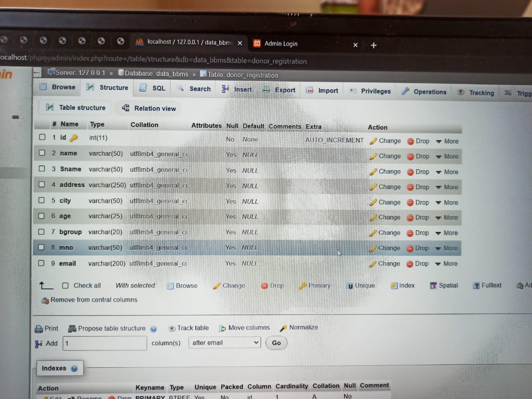
Task: Check the address column checkbox
Action: (x=42, y=184)
